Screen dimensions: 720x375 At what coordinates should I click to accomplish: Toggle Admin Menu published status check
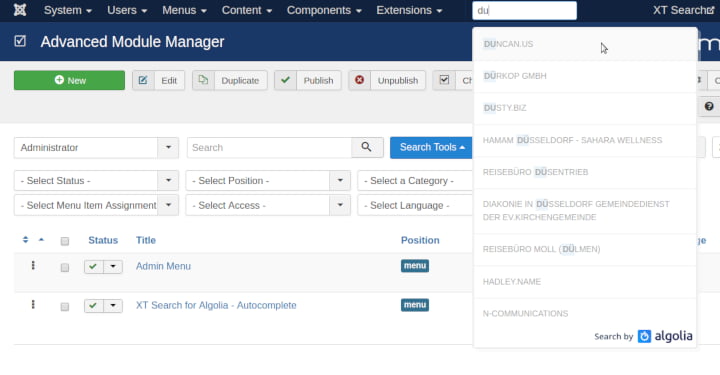coord(93,266)
